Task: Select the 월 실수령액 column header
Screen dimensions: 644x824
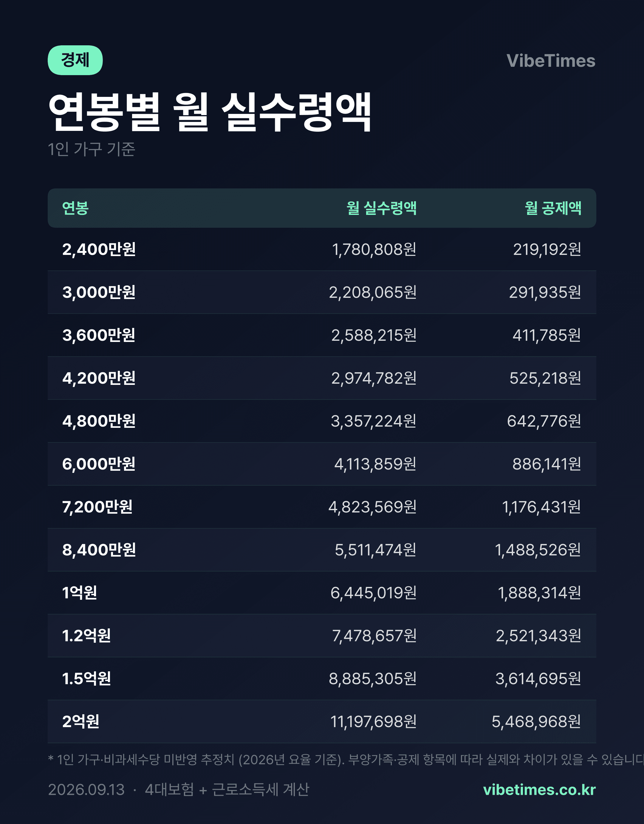Action: (381, 208)
